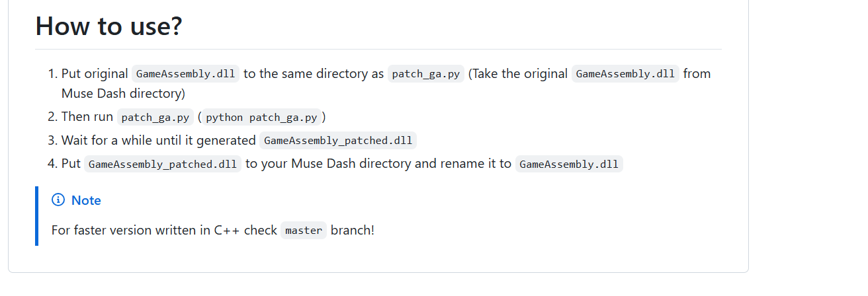Viewport: 868px width, 296px height.
Task: Click the "How to use?" heading
Action: (x=108, y=26)
